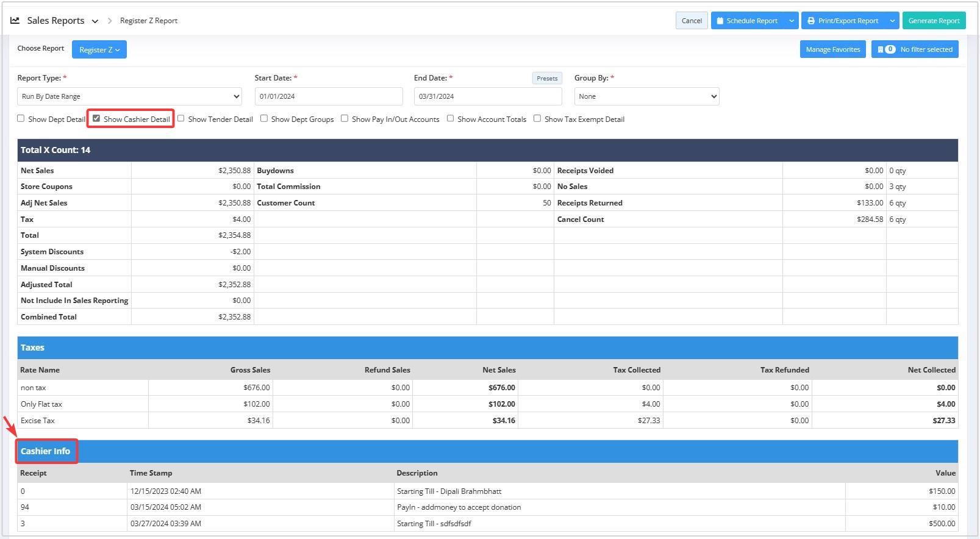The image size is (980, 539).
Task: Enable the Show Dept Detail checkbox
Action: [21, 118]
